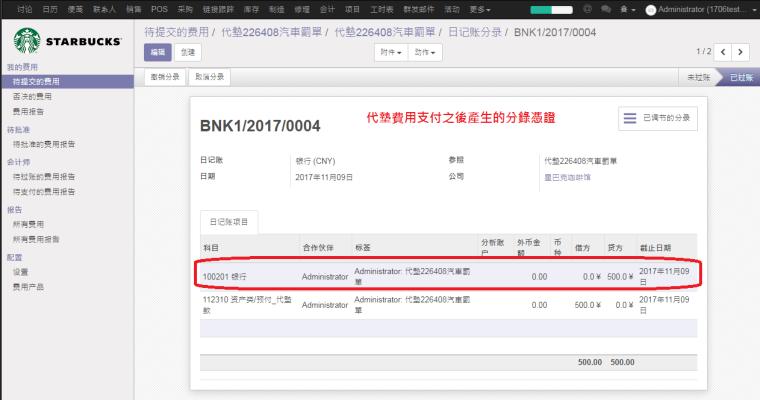
Task: Open the 修理 menu
Action: coord(301,9)
